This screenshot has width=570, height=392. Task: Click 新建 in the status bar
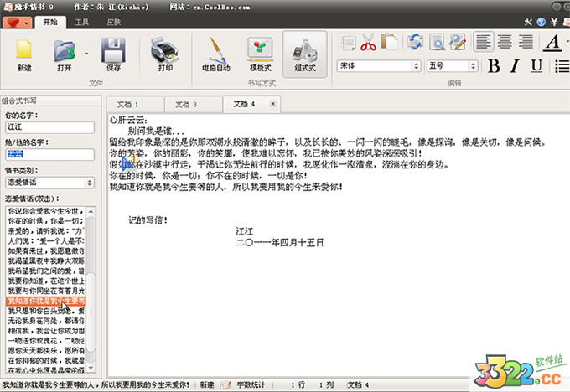tap(207, 384)
